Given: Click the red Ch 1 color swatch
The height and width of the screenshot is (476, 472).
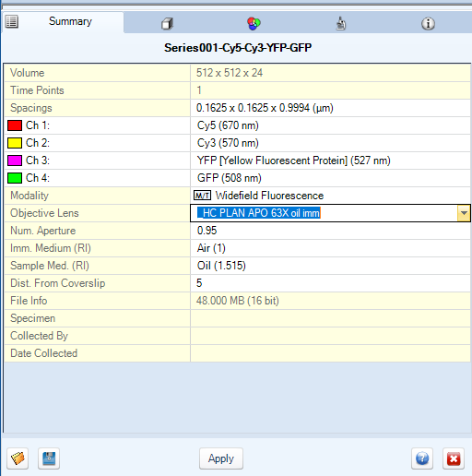Looking at the screenshot, I should 15,125.
